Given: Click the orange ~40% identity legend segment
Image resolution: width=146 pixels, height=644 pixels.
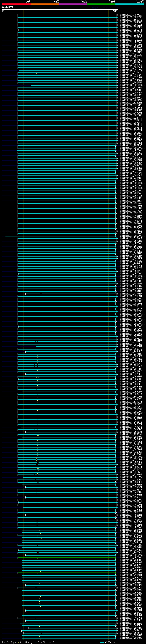Looking at the screenshot, I should point(45,4).
